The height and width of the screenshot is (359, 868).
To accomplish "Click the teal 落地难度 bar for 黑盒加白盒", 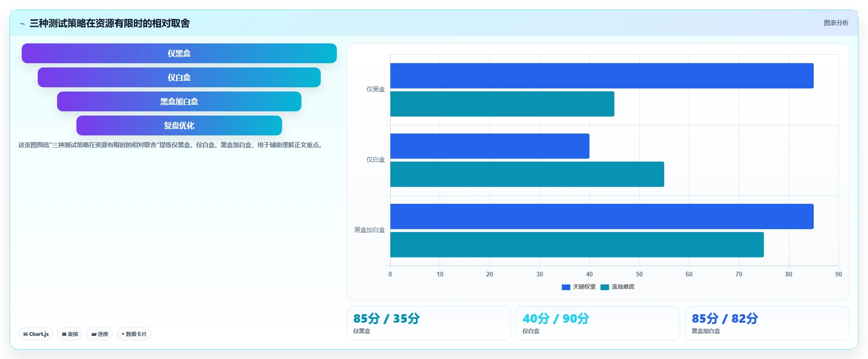I will (x=577, y=244).
